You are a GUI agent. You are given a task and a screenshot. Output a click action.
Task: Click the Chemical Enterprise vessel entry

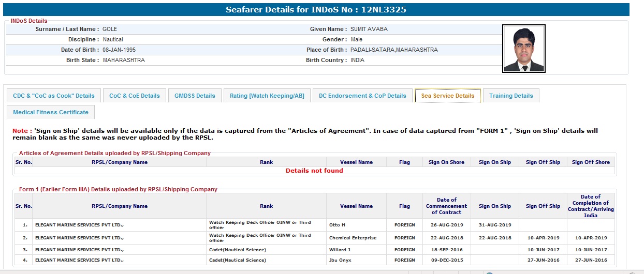click(x=353, y=238)
